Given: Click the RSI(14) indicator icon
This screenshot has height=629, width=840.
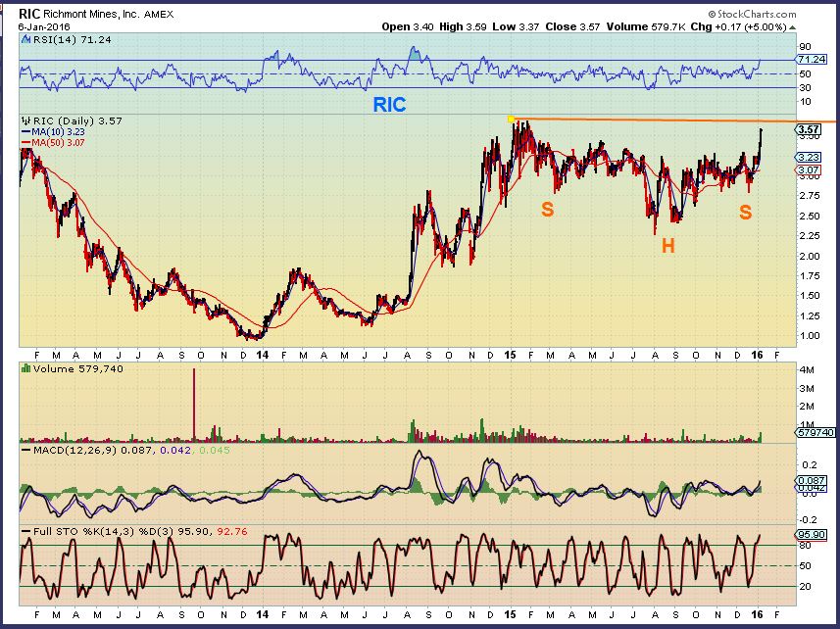Looking at the screenshot, I should (x=26, y=39).
